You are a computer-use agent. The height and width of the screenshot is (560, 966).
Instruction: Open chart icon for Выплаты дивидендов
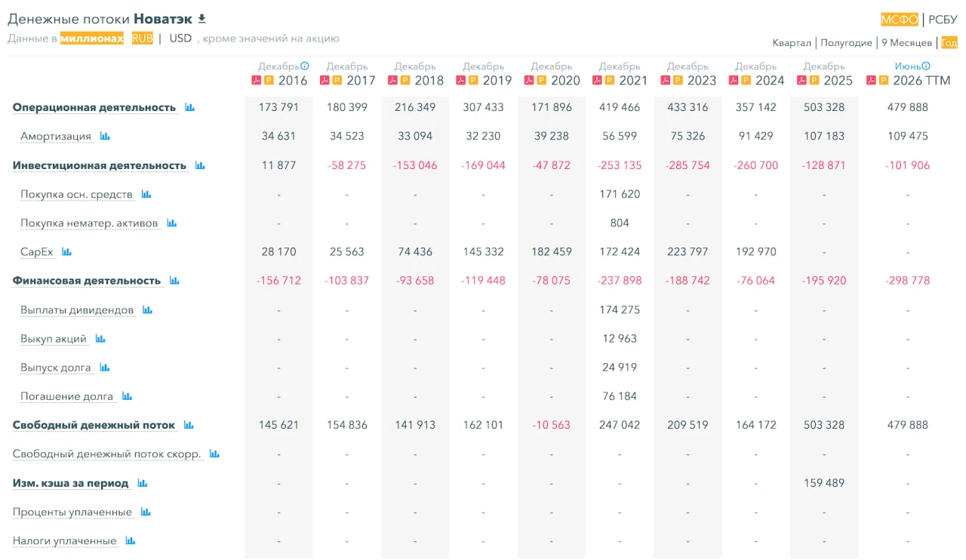pyautogui.click(x=147, y=310)
